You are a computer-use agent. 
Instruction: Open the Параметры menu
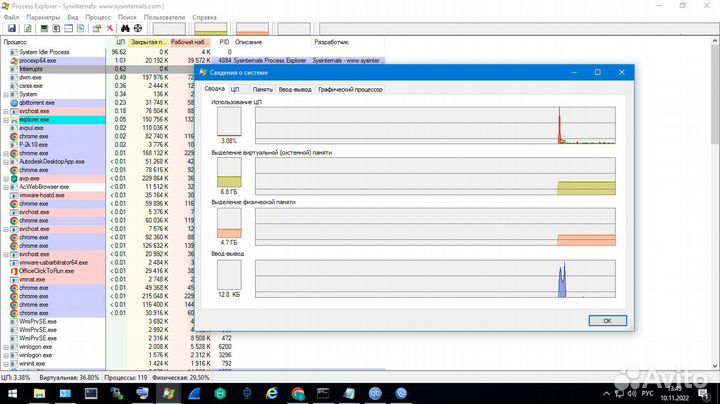[x=43, y=17]
